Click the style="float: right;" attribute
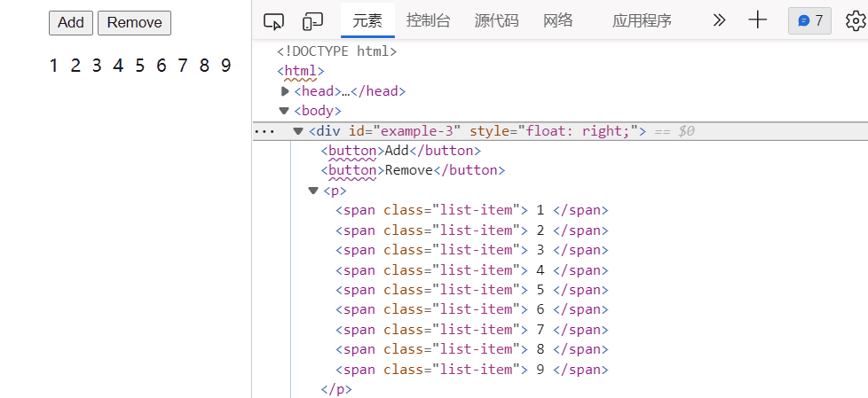868x398 pixels. 554,131
